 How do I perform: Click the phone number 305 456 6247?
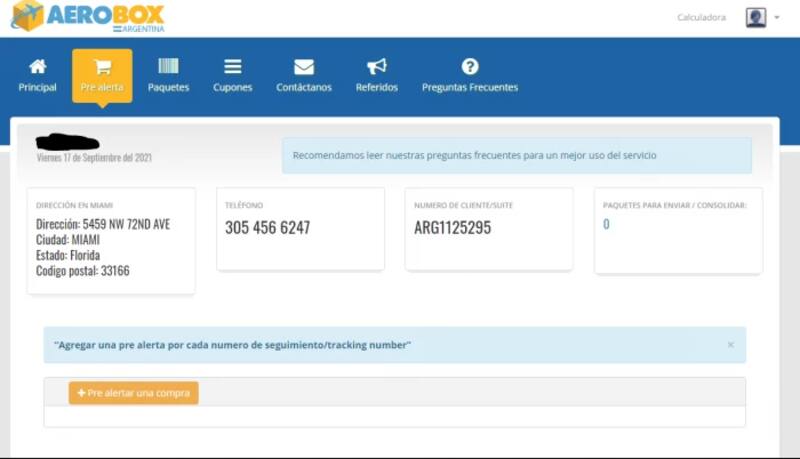(267, 228)
